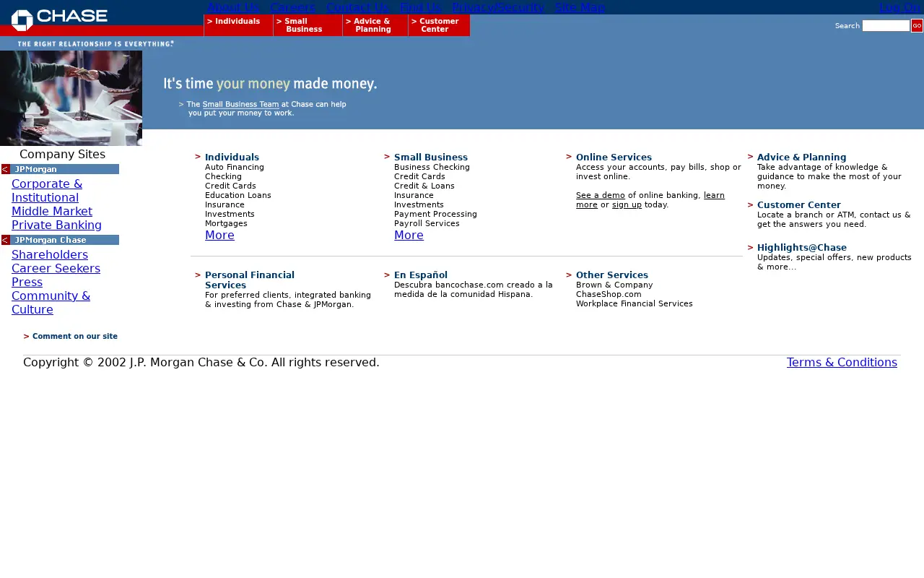Open the Community & Culture sidebar link
The image size is (924, 578).
click(x=51, y=303)
